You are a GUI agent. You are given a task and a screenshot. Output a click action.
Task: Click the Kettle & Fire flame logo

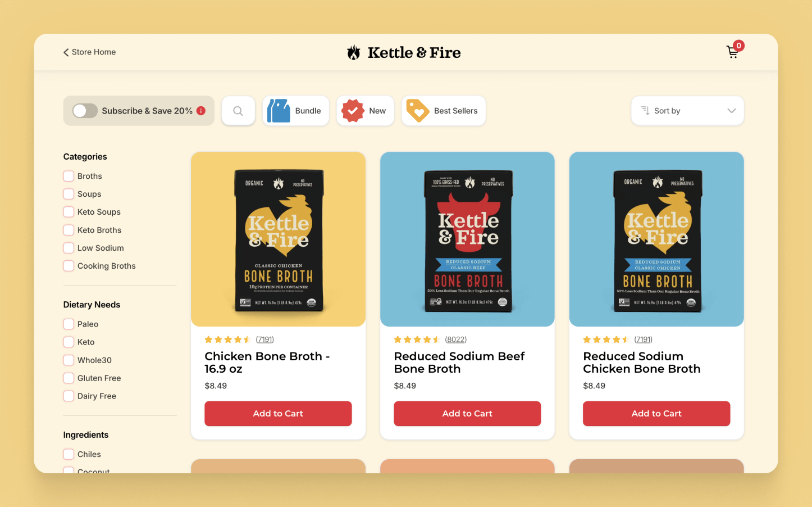point(353,52)
